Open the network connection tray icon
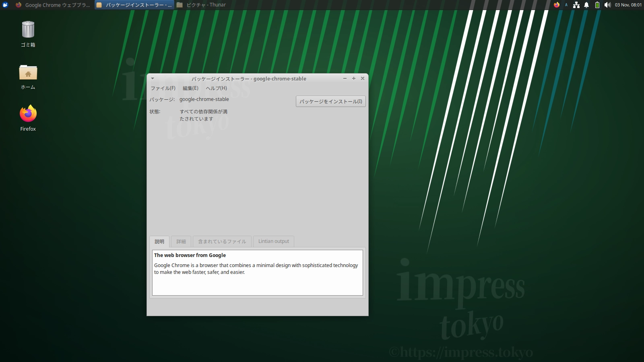Image resolution: width=644 pixels, height=362 pixels. pyautogui.click(x=576, y=5)
